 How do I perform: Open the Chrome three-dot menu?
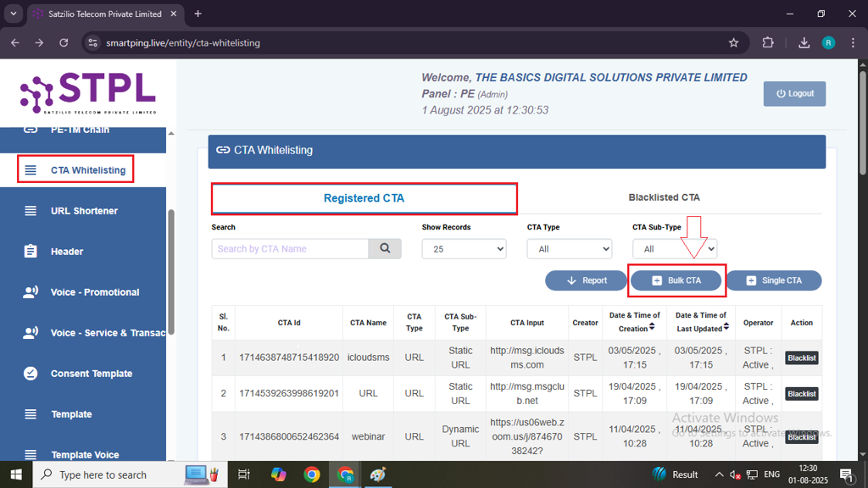click(x=853, y=42)
